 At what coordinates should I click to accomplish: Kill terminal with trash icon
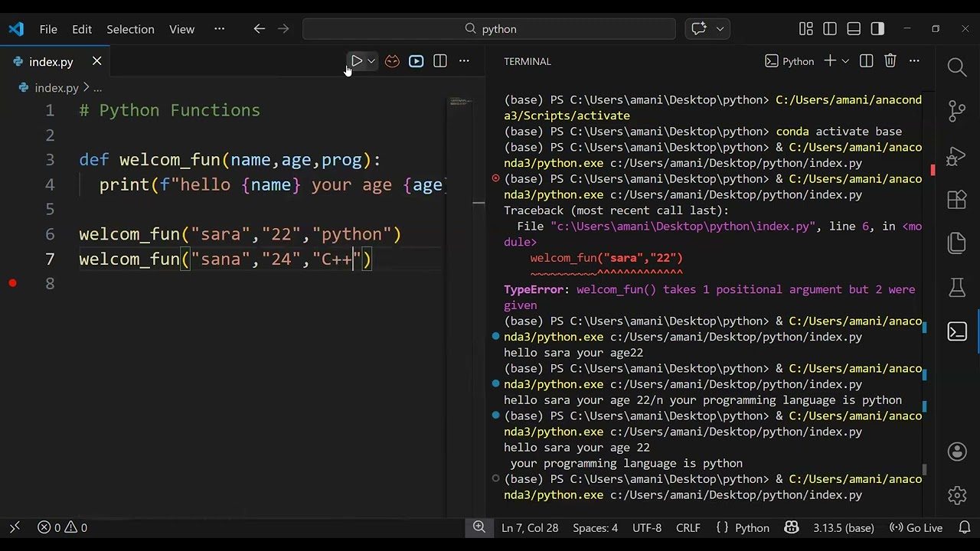[x=890, y=61]
